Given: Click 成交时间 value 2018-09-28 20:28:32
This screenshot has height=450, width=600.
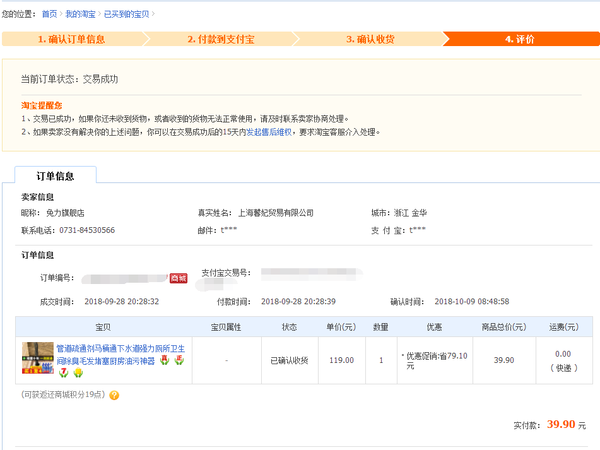Looking at the screenshot, I should click(x=122, y=302).
